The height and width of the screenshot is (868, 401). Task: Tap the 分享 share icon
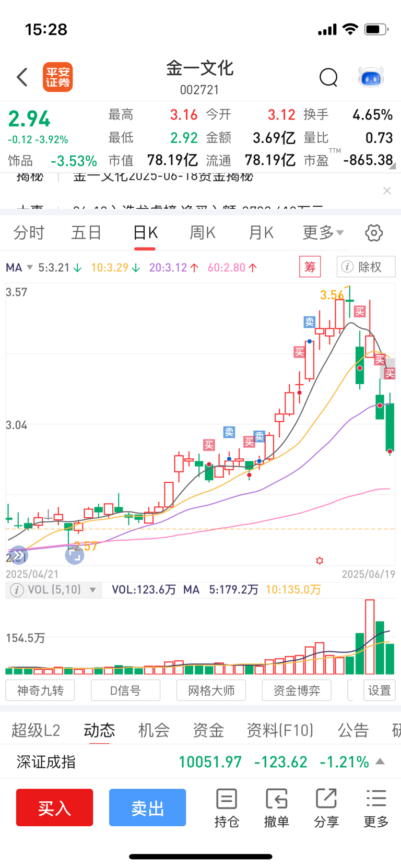tap(326, 808)
